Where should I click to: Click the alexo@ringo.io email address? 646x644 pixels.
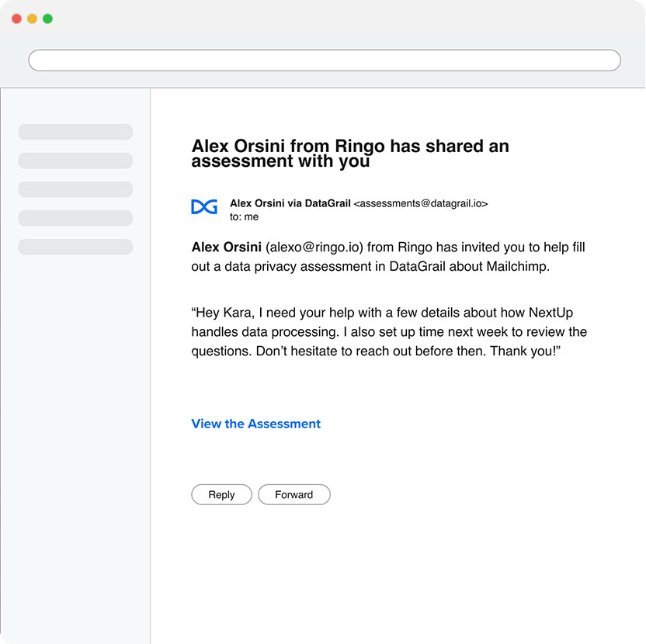(314, 248)
